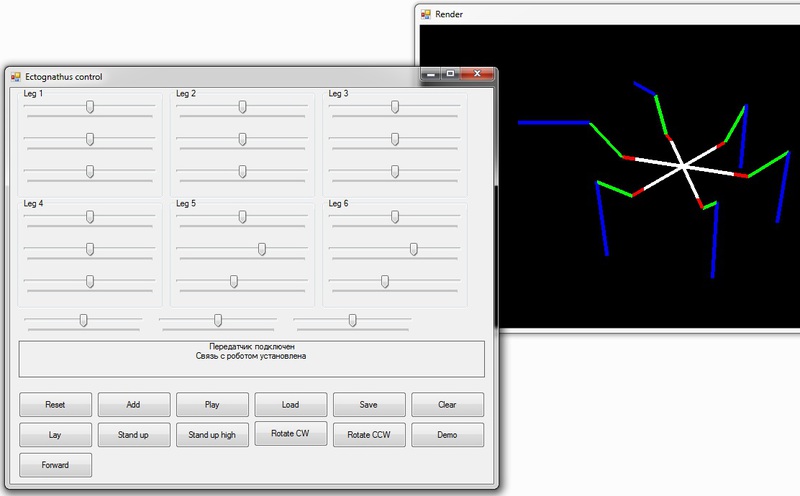Click the Leg 6 top slider thumb

pyautogui.click(x=395, y=217)
